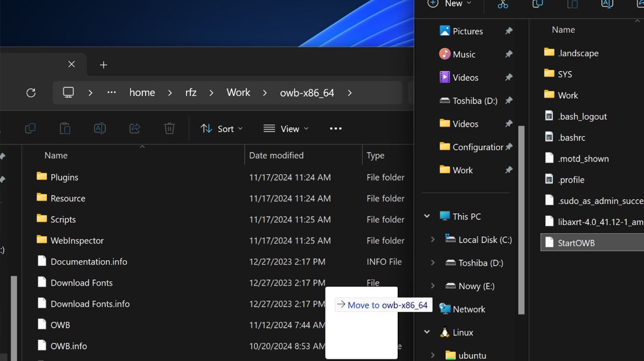This screenshot has width=644, height=361.
Task: Click the Copy icon in right window toolbar
Action: click(538, 4)
